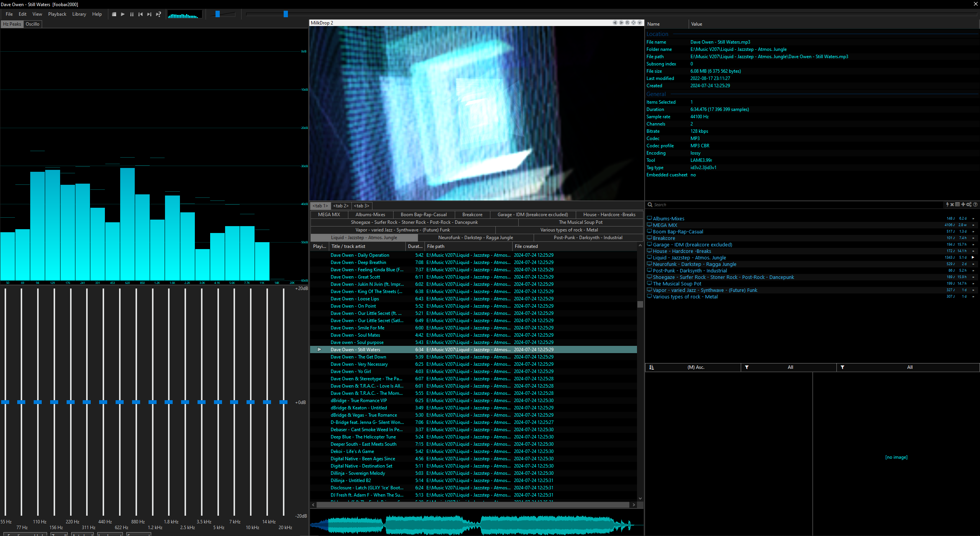Open the Breakcore playlist tab
The image size is (980, 536).
[472, 215]
